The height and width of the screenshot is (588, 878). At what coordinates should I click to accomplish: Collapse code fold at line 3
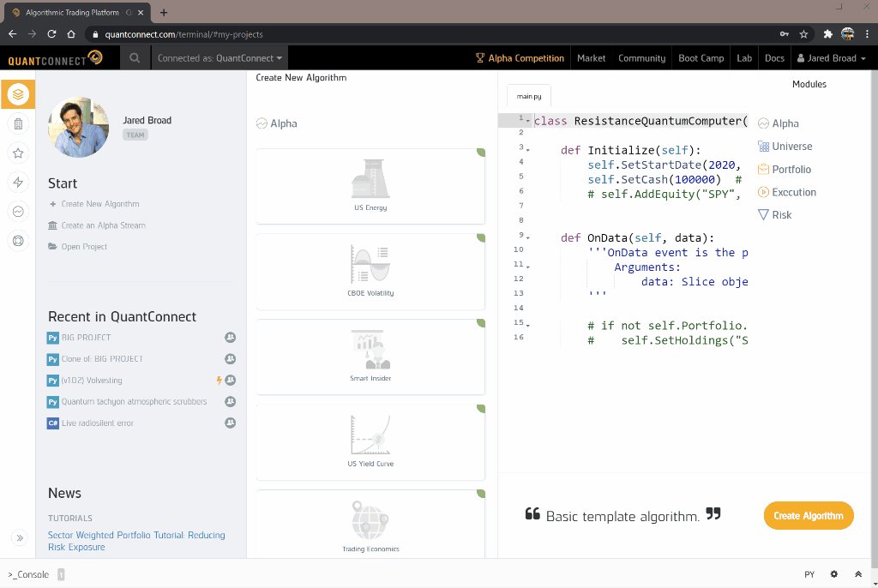(528, 150)
